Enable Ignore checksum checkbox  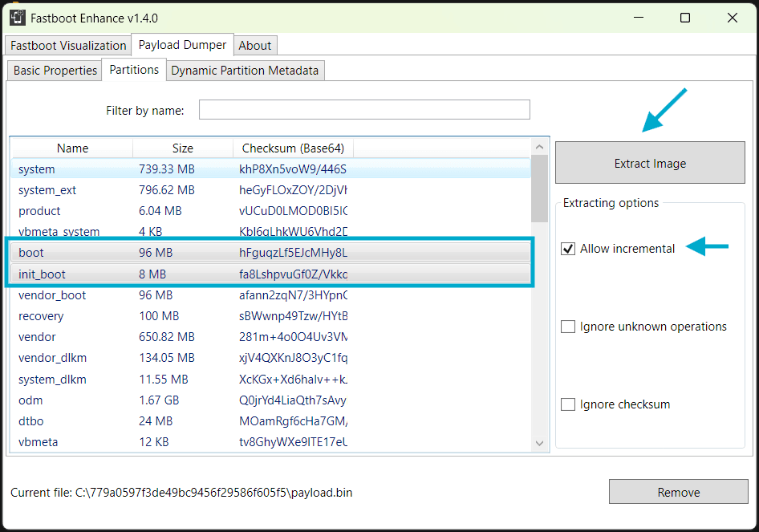568,404
